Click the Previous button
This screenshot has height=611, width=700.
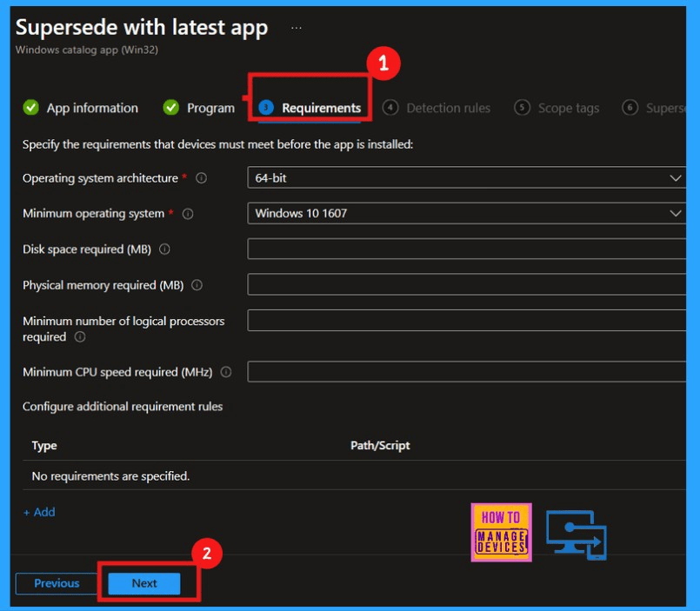click(x=57, y=583)
